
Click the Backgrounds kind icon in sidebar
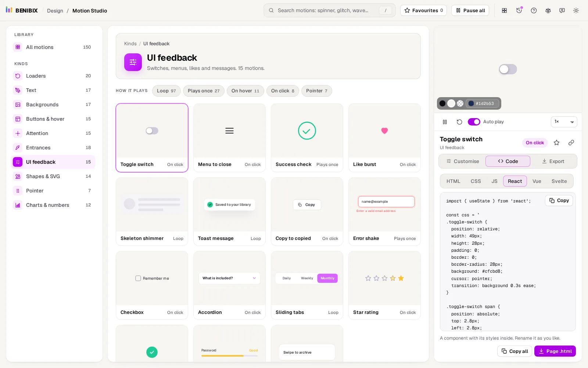(18, 105)
